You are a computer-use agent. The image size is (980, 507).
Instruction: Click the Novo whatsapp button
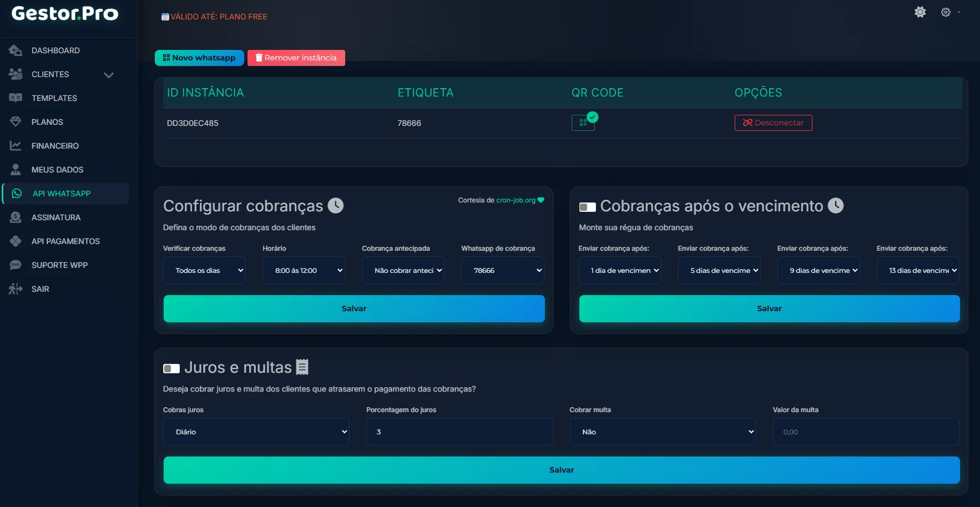(x=199, y=58)
